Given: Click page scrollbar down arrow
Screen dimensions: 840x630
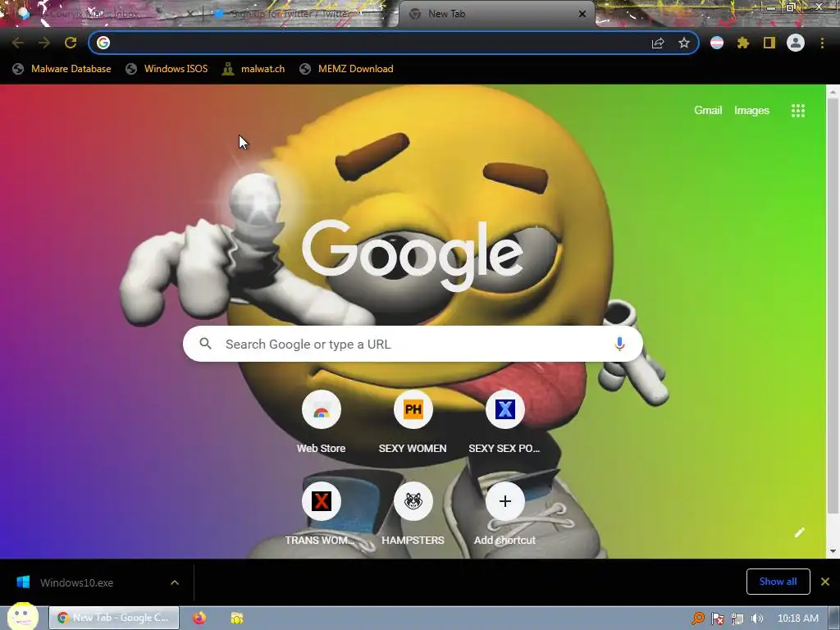Looking at the screenshot, I should 833,551.
